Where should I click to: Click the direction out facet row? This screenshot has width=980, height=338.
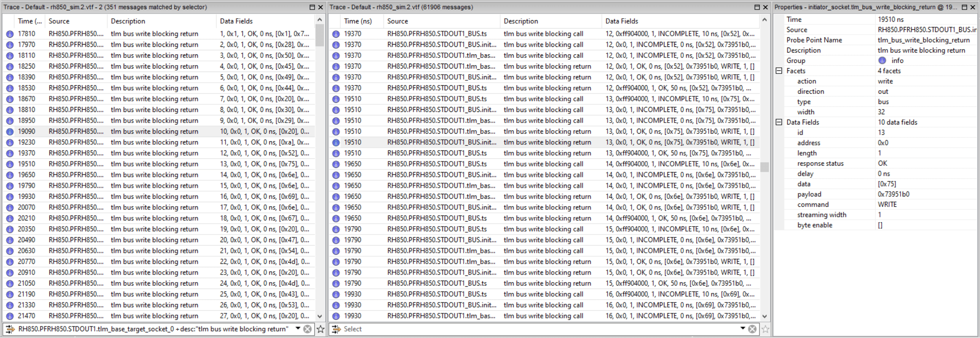pyautogui.click(x=876, y=91)
